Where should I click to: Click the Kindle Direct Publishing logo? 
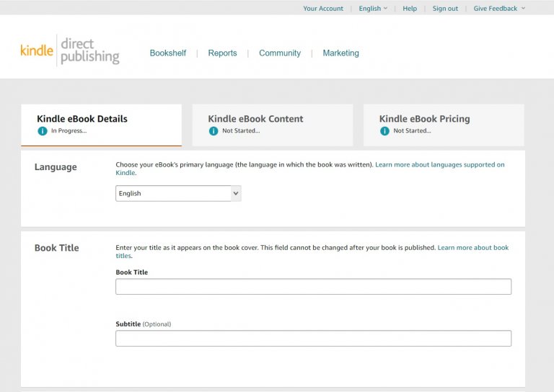coord(70,50)
